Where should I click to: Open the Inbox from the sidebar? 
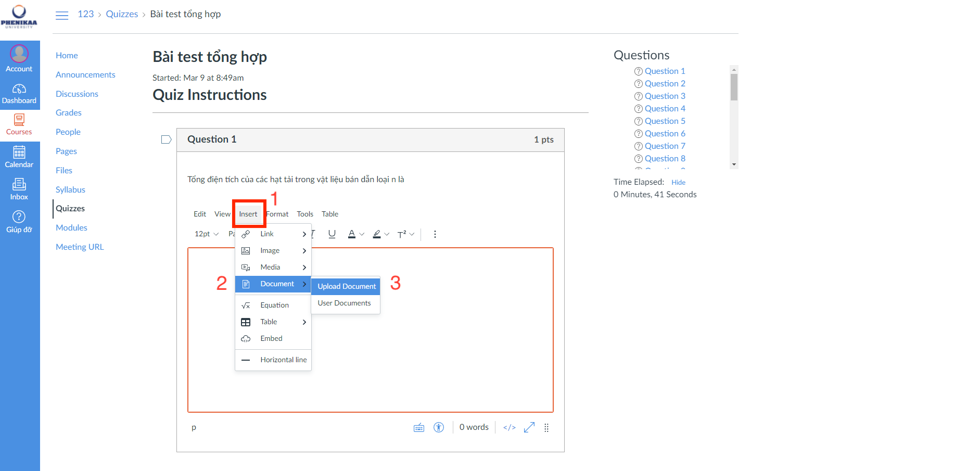tap(19, 189)
